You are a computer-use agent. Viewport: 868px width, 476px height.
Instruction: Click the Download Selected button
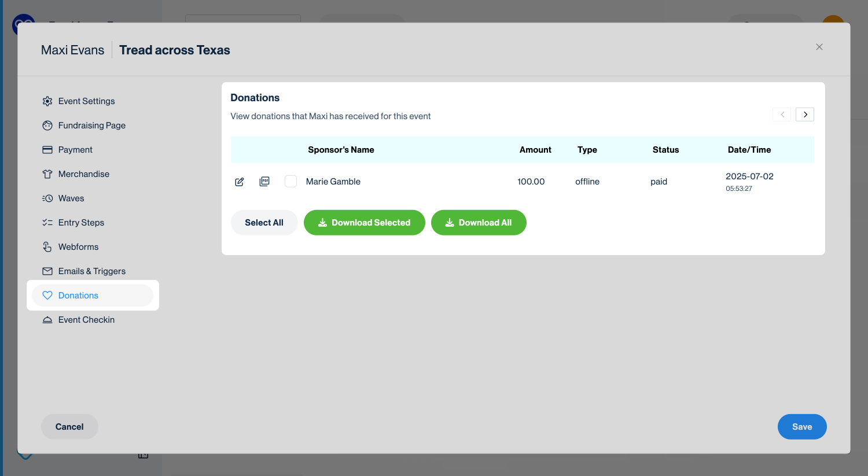pyautogui.click(x=364, y=223)
